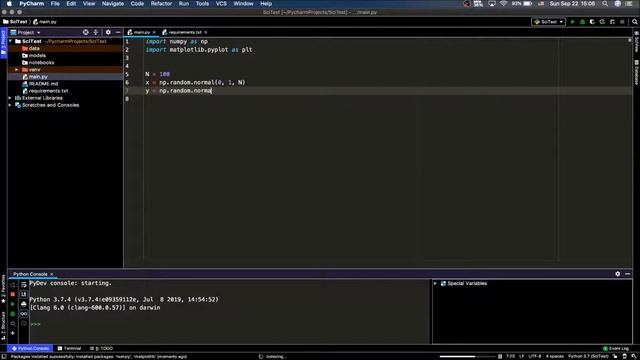Toggle the tool window bars icon in status bar

click(x=3, y=356)
